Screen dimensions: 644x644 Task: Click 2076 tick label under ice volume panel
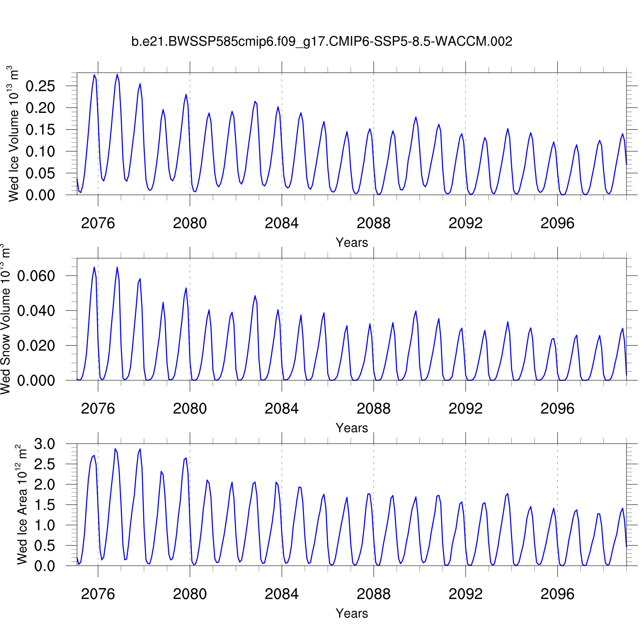98,223
